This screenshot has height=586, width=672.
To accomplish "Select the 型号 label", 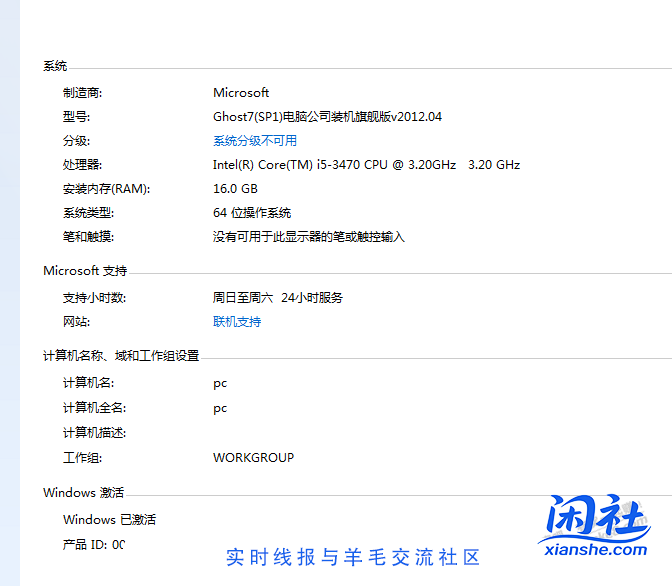I will pyautogui.click(x=76, y=117).
